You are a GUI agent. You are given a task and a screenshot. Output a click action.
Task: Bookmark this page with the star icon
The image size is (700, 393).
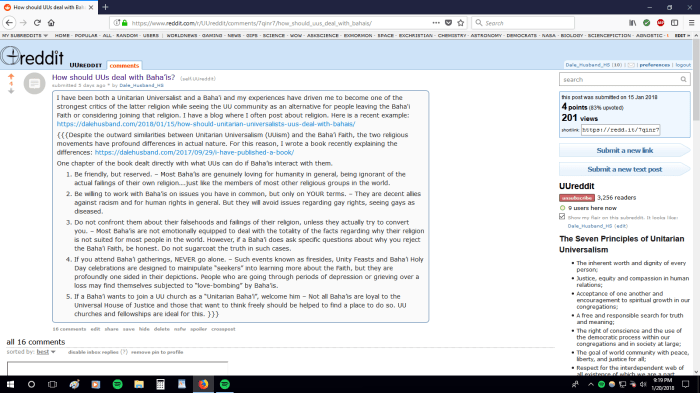[x=461, y=23]
